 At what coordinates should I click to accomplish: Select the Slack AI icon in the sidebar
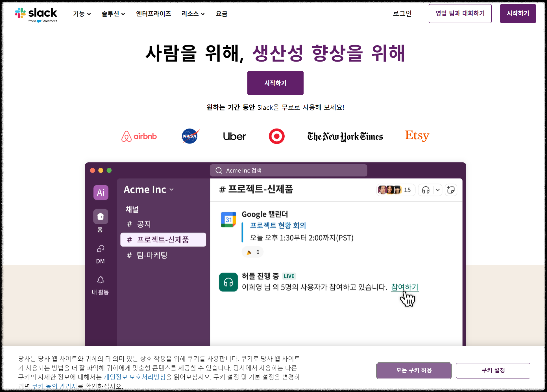(x=101, y=192)
